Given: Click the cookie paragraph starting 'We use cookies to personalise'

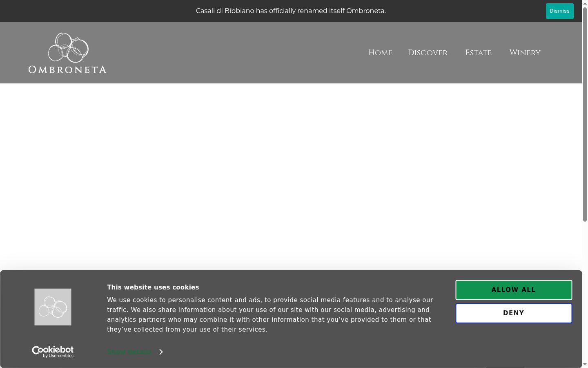Looking at the screenshot, I should coord(270,315).
